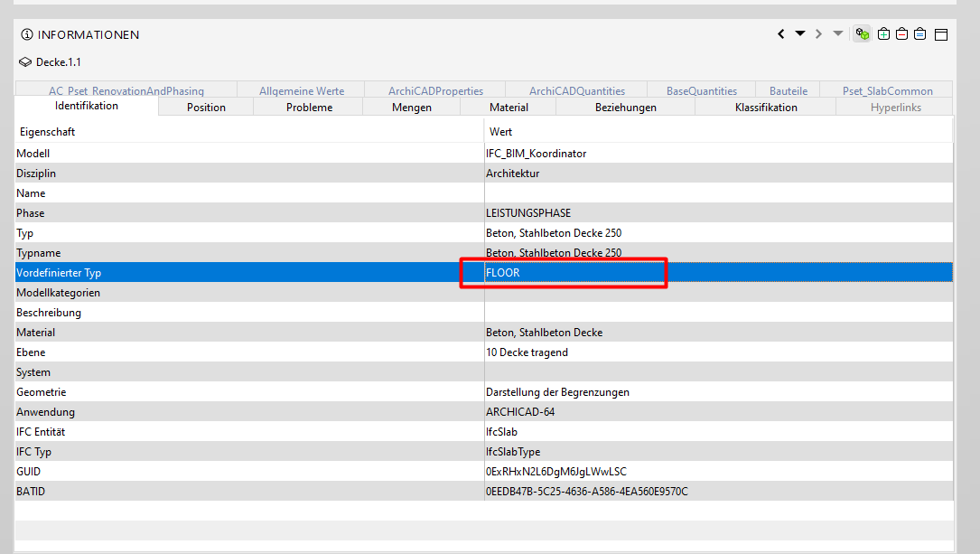
Task: Switch to the Klassifikation tab
Action: (766, 107)
